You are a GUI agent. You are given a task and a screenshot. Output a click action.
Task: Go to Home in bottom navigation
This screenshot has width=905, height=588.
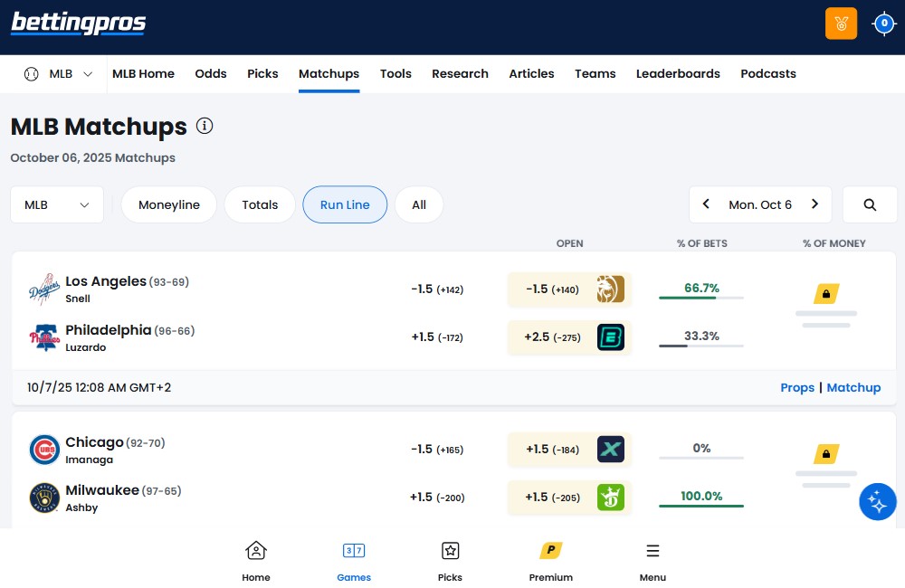pyautogui.click(x=256, y=561)
